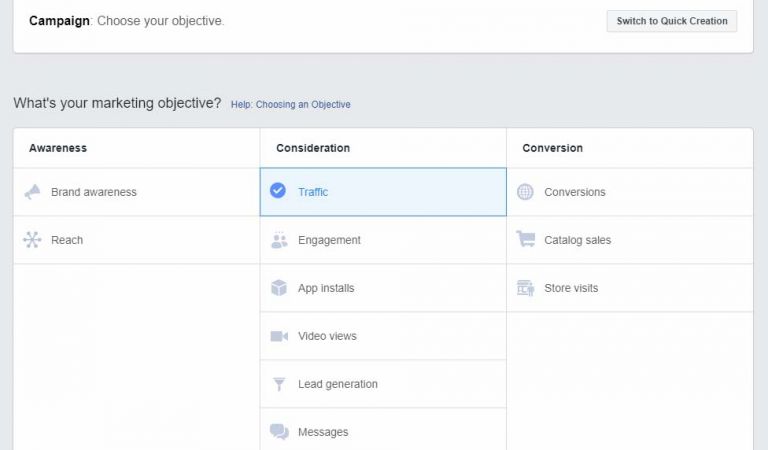Pick the App installs objective label
The width and height of the screenshot is (768, 450).
tap(326, 288)
